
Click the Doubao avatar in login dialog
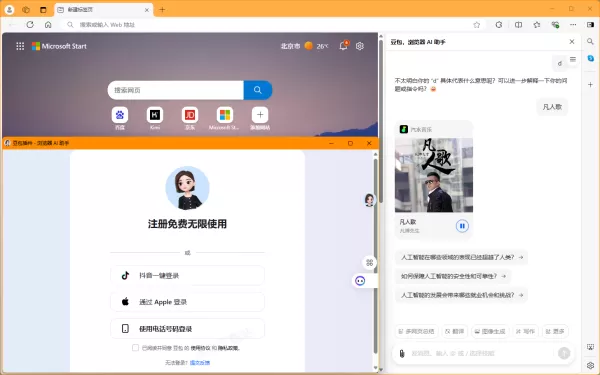click(x=188, y=188)
